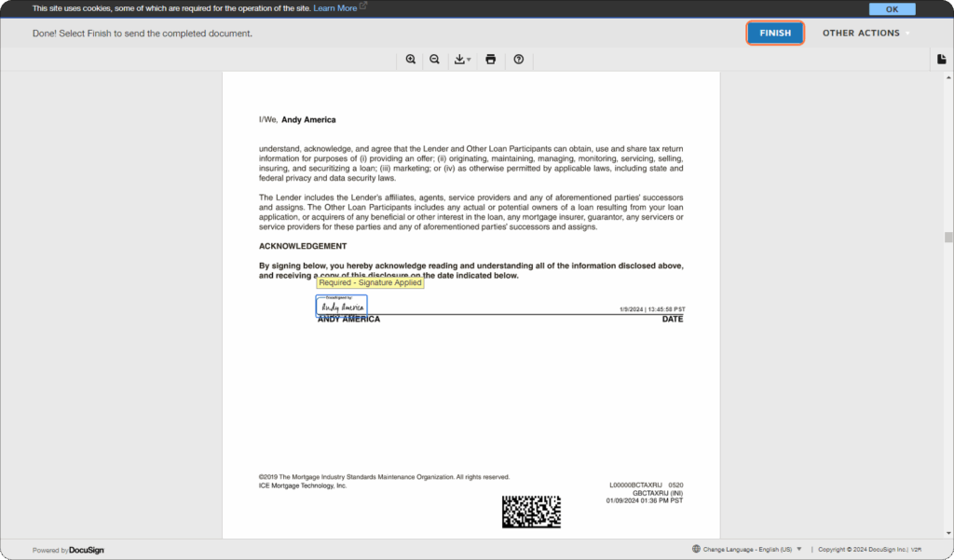Click 'Done! Select Finish to send' message
This screenshot has height=560, width=954.
click(x=143, y=34)
